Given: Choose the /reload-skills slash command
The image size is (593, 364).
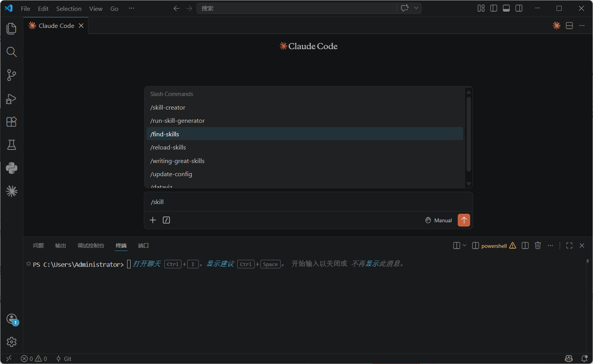Looking at the screenshot, I should (x=305, y=147).
